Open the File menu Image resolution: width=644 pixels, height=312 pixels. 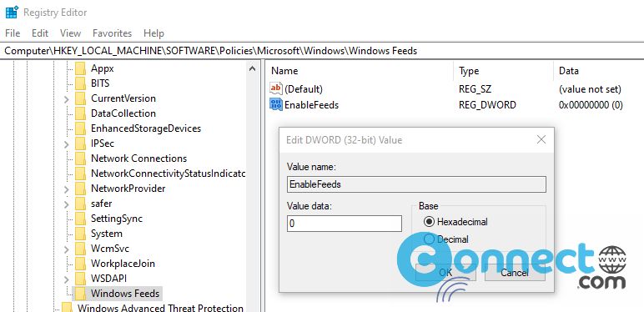[13, 33]
